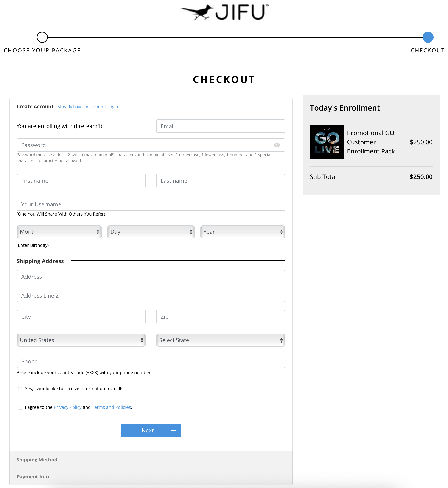Viewport: 448px width, 488px height.
Task: Click the Next button
Action: pyautogui.click(x=151, y=431)
